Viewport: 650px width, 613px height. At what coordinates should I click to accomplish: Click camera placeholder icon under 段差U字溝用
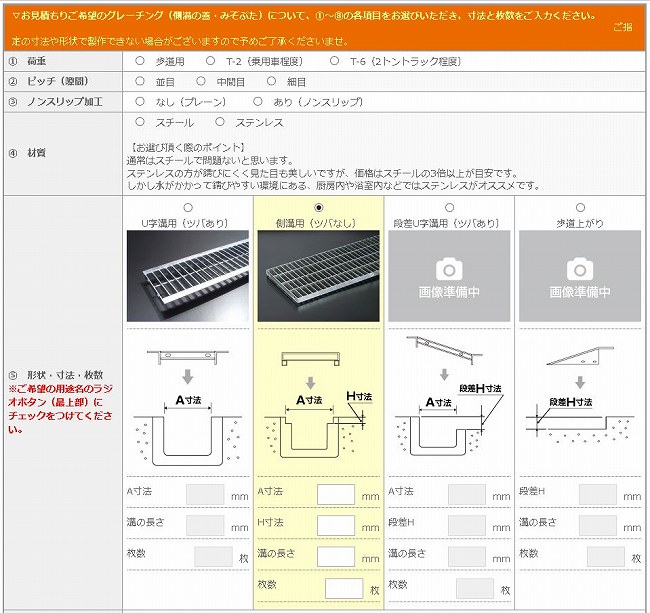[x=449, y=268]
